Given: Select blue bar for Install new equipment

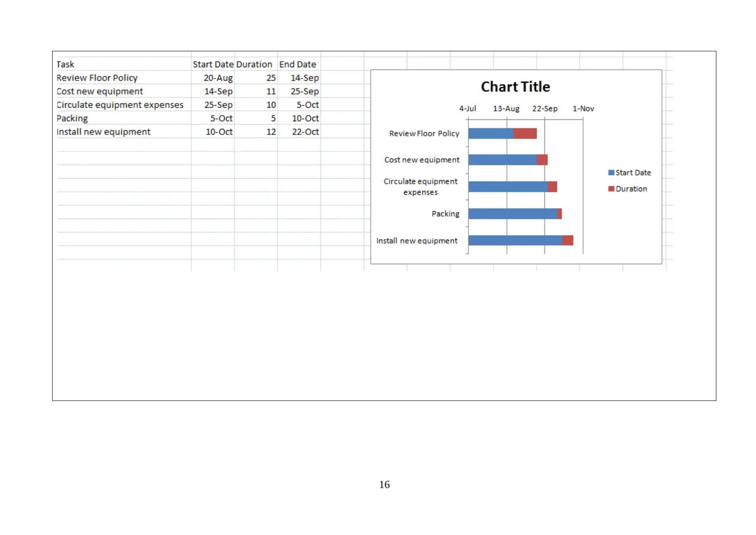Looking at the screenshot, I should tap(515, 240).
